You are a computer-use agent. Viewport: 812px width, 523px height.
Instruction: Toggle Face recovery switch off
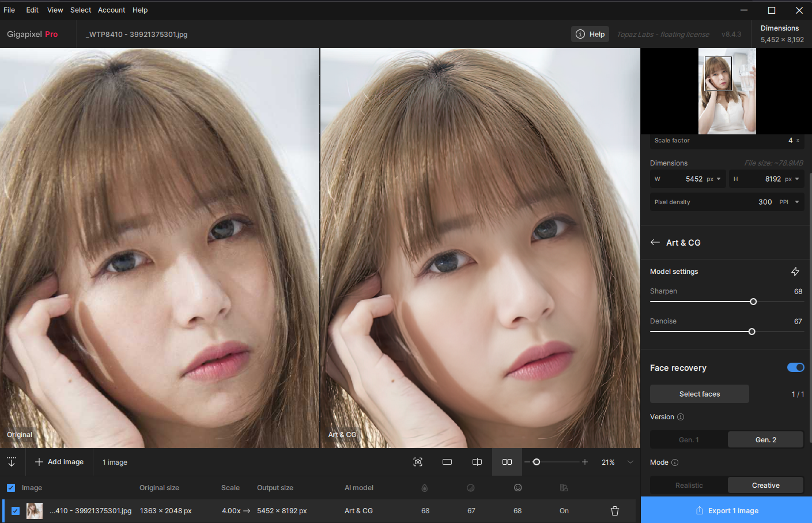[x=795, y=368]
